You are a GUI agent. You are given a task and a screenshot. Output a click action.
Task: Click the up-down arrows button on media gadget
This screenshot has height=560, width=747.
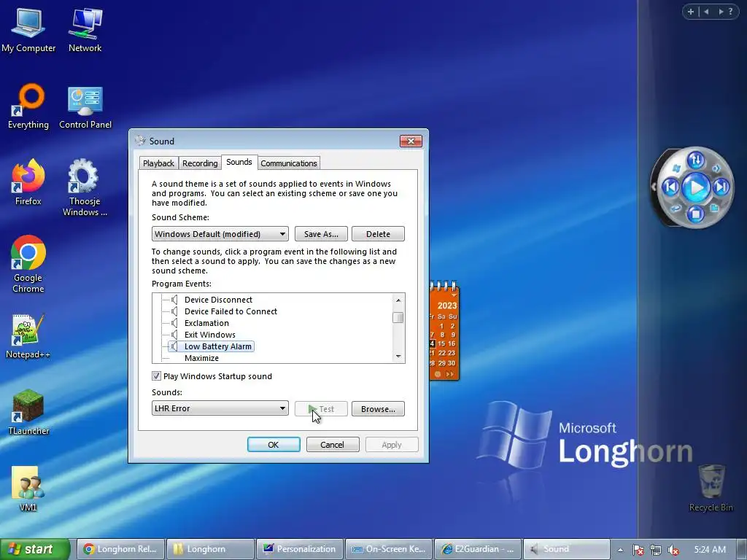(x=695, y=160)
